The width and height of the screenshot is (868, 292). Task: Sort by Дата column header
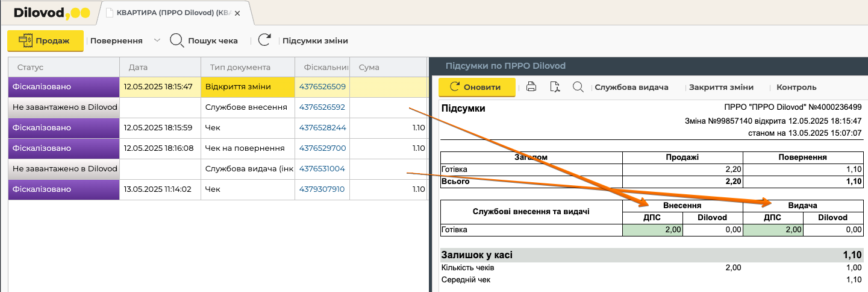[160, 67]
